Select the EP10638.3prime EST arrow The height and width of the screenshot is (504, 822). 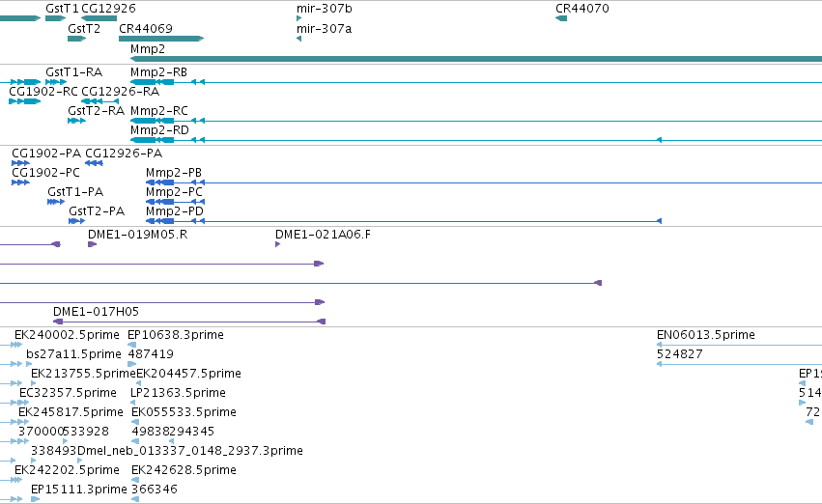tap(132, 345)
